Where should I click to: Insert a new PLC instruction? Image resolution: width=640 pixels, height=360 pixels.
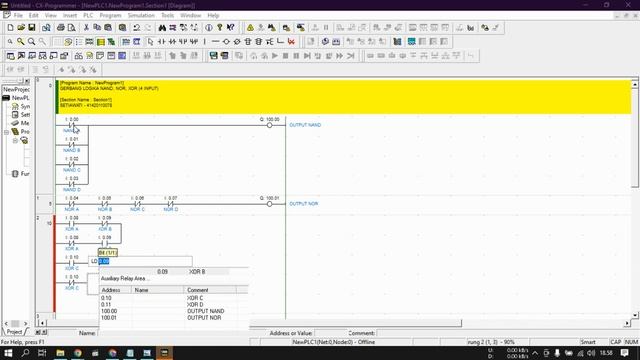[248, 42]
